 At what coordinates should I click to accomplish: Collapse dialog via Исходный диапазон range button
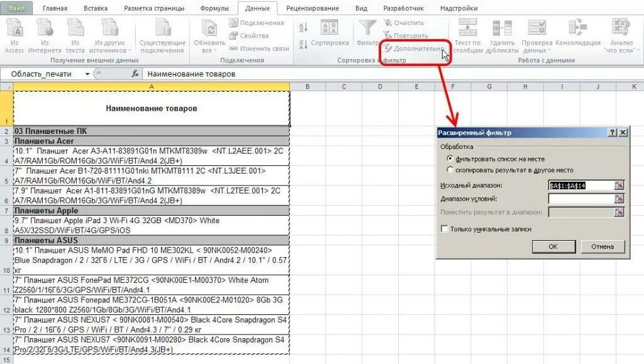tap(619, 185)
